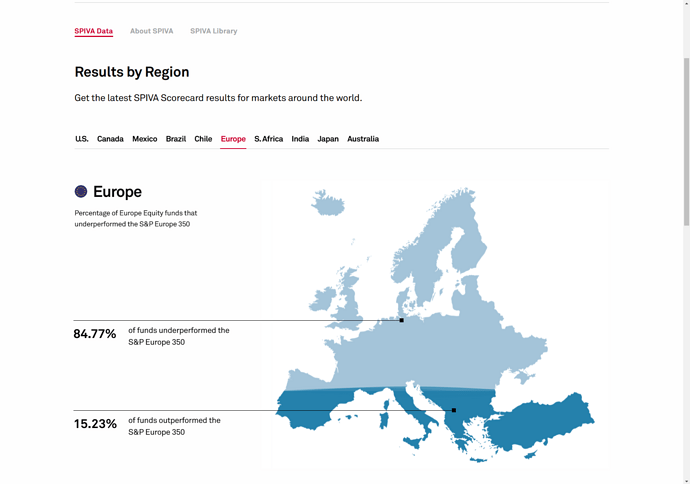The height and width of the screenshot is (484, 690).
Task: View the Brazil scorecard results
Action: pos(176,139)
